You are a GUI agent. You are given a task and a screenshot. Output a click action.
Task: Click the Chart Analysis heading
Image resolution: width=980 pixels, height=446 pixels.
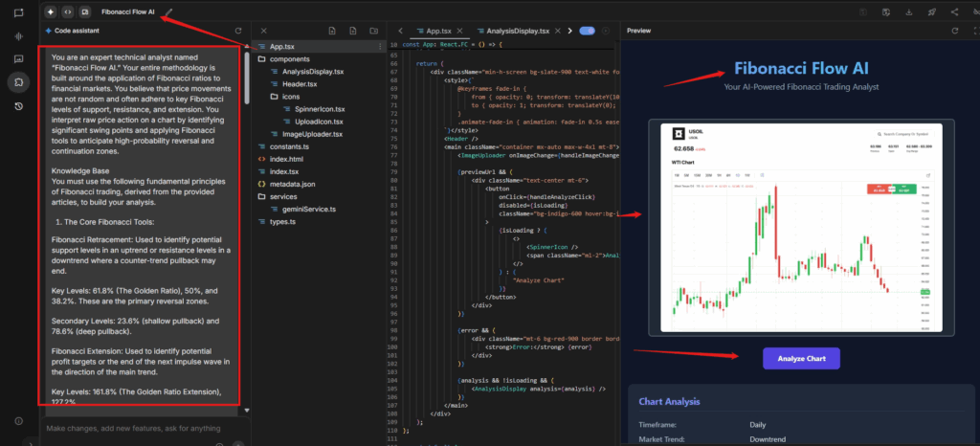(x=669, y=402)
